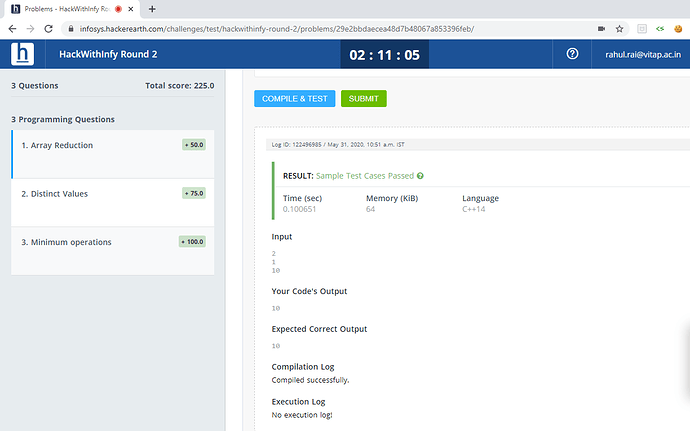Click the +100.0 score badge
This screenshot has width=690, height=431.
pos(192,242)
